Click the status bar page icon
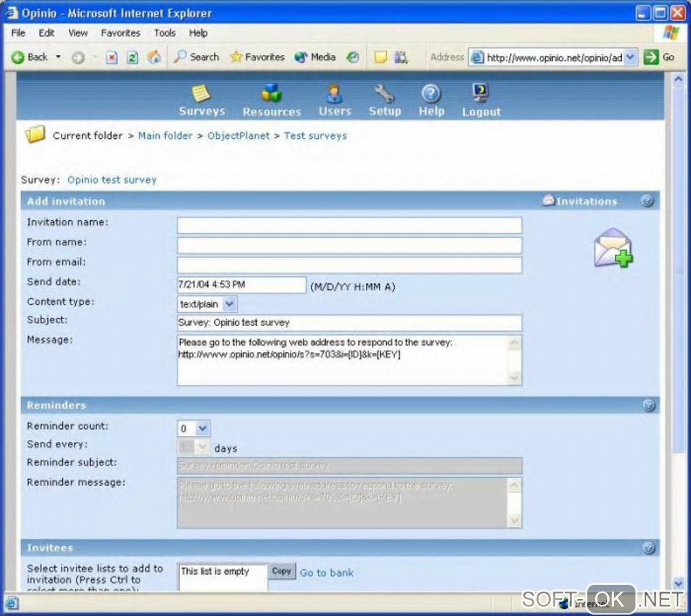The width and height of the screenshot is (691, 616). [12, 603]
